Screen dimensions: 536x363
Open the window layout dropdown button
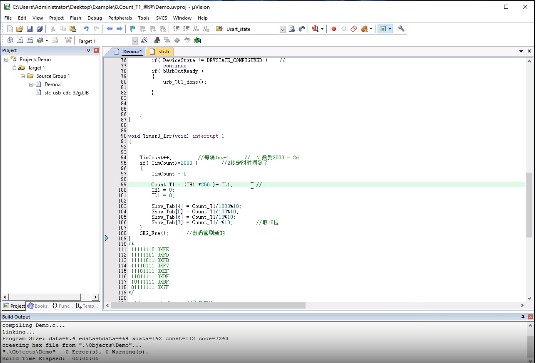click(390, 29)
